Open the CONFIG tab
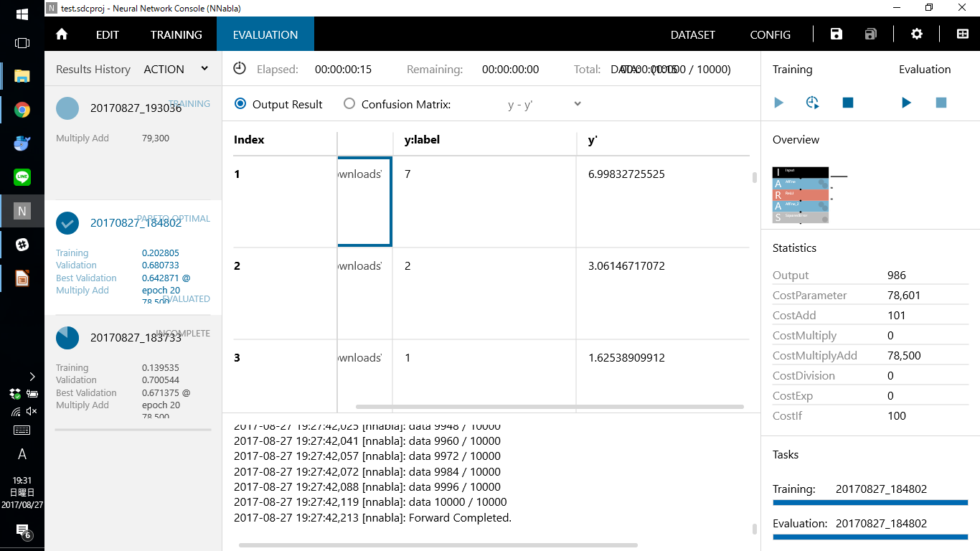The width and height of the screenshot is (980, 551). coord(770,34)
